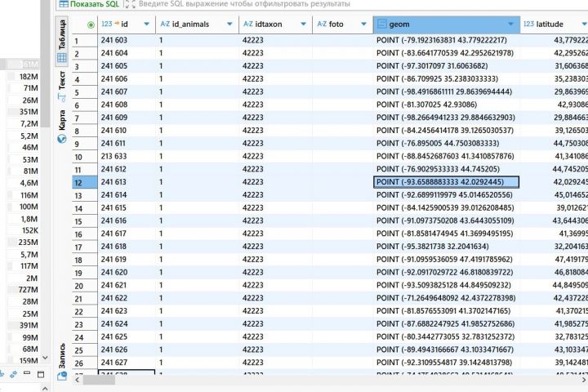Select latitude cell in row 241 611
This screenshot has height=392, width=588.
[555, 143]
